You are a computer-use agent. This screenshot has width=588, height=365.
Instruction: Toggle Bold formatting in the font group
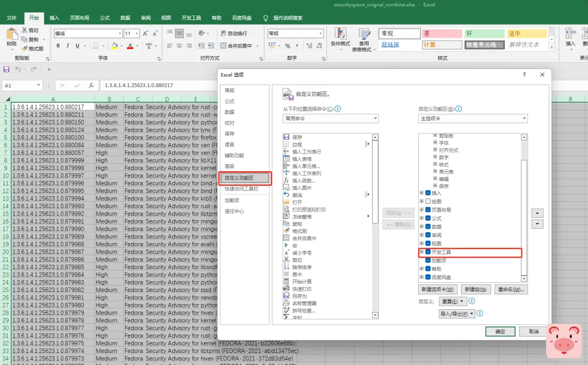point(59,46)
